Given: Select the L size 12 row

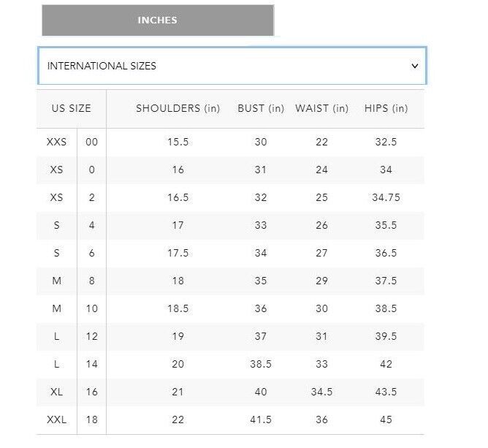Looking at the screenshot, I should [x=230, y=336].
